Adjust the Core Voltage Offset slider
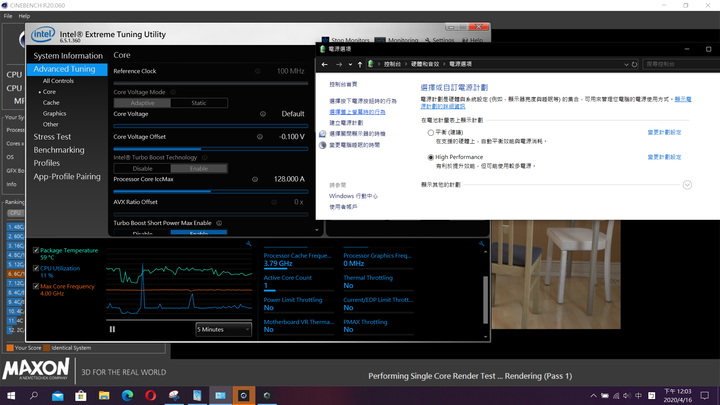 click(211, 149)
